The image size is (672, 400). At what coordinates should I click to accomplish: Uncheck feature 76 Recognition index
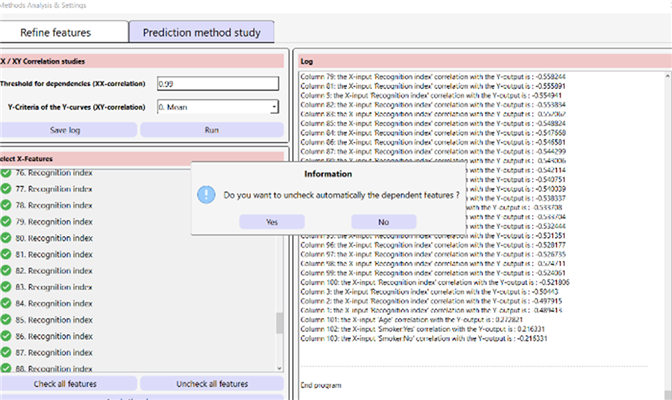tap(6, 172)
